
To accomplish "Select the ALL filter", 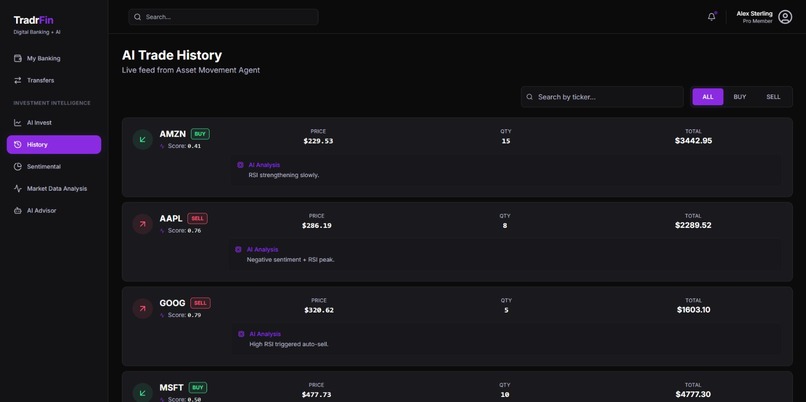I will pyautogui.click(x=708, y=97).
